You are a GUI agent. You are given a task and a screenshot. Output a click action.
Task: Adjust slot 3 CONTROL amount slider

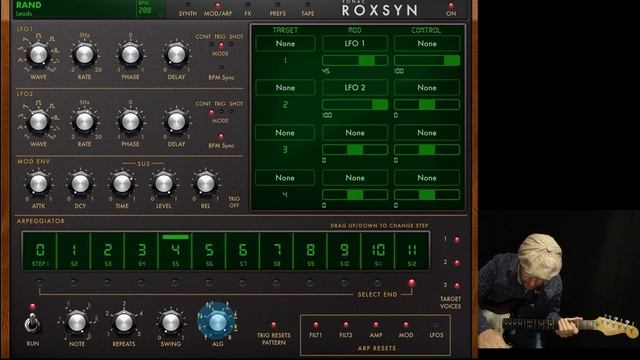pyautogui.click(x=427, y=150)
